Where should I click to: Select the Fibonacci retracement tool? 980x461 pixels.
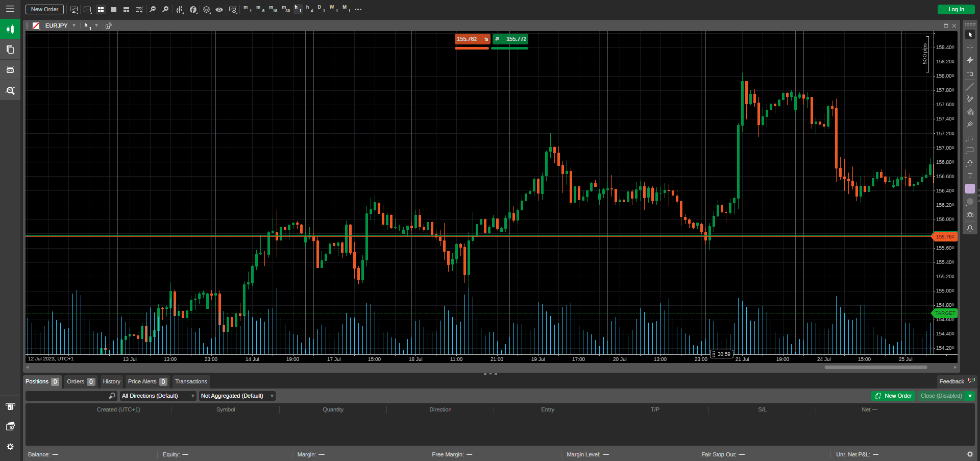point(970,137)
